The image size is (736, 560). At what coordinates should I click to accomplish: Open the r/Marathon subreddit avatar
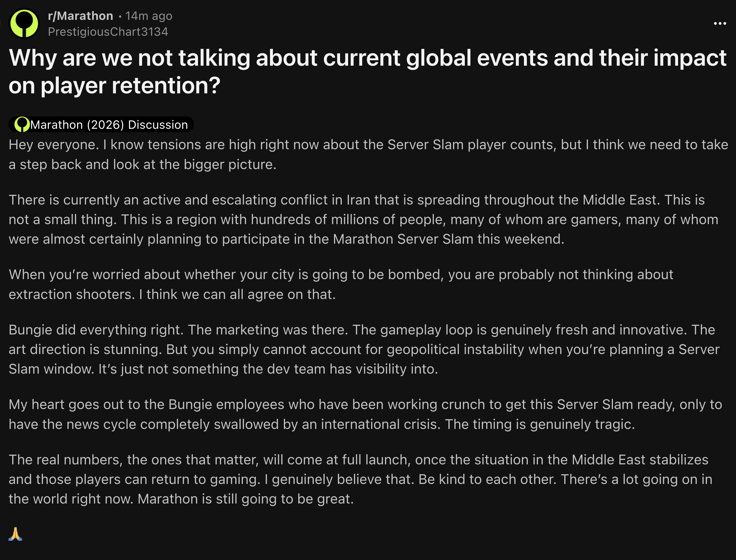tap(24, 24)
